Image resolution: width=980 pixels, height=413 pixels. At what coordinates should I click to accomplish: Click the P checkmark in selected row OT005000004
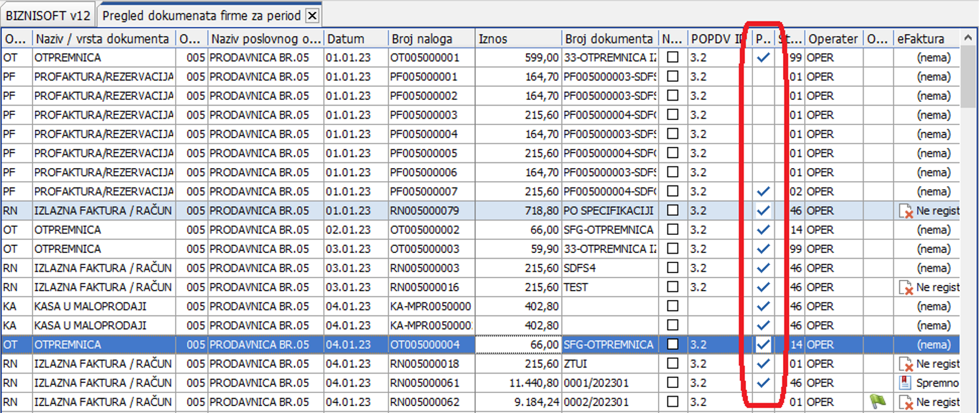[763, 344]
